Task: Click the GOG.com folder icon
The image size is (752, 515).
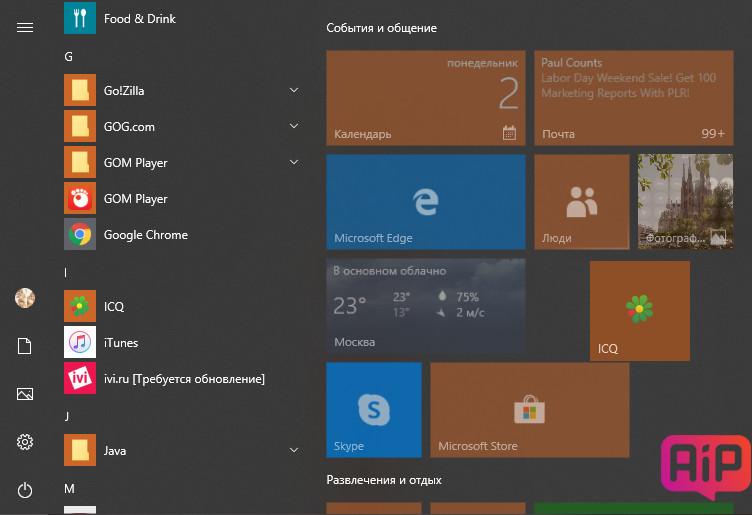Action: point(80,126)
